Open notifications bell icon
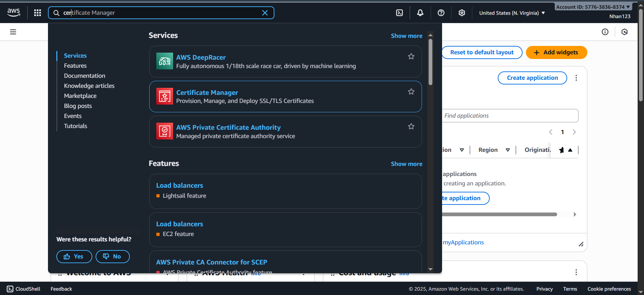This screenshot has height=295, width=644. coord(420,13)
